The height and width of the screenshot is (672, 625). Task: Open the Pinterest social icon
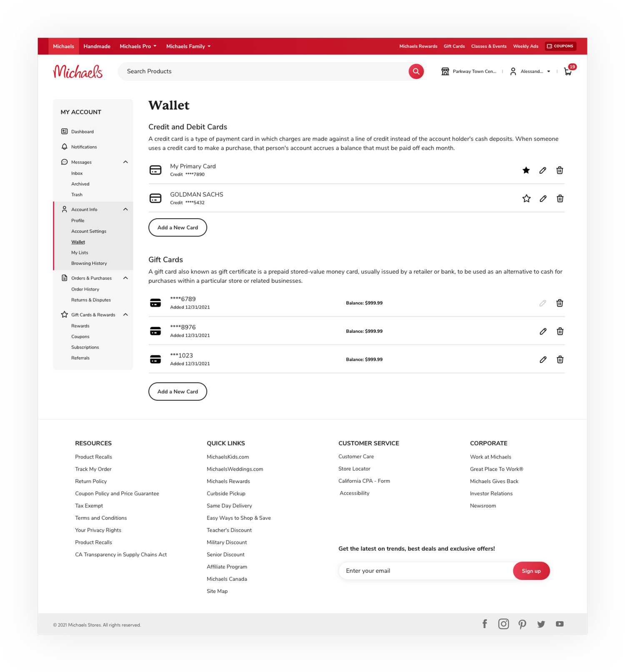(522, 624)
